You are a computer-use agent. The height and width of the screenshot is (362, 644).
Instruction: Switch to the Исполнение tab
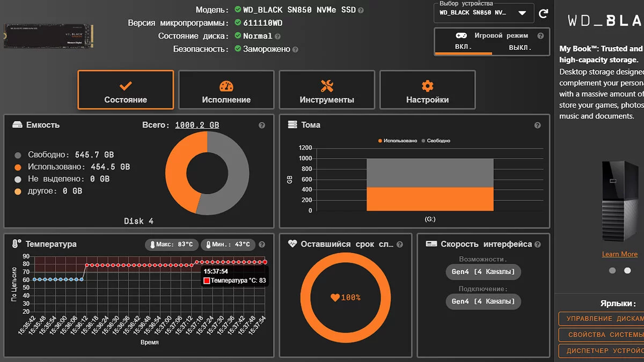(x=226, y=90)
